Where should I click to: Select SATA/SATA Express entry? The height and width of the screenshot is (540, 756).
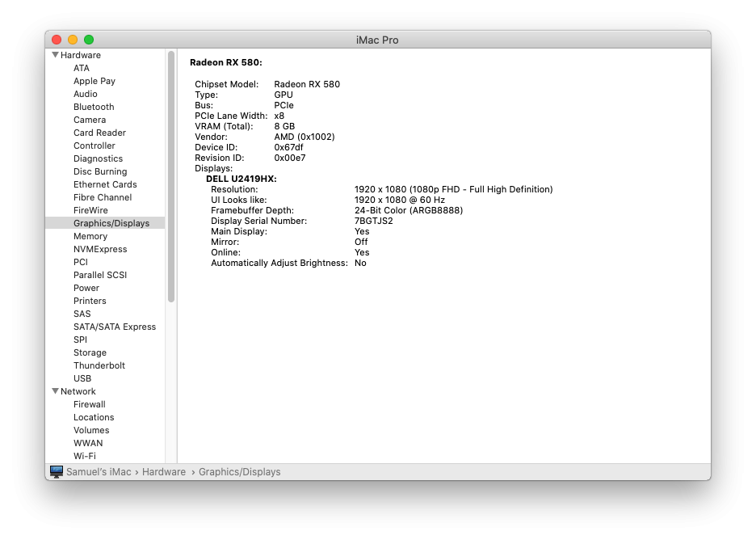115,327
